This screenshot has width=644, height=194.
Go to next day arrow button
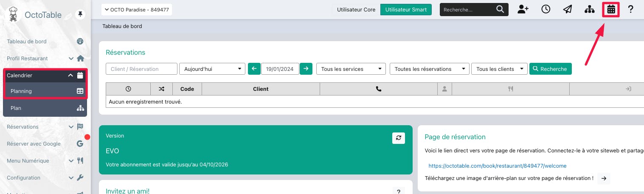(x=306, y=69)
